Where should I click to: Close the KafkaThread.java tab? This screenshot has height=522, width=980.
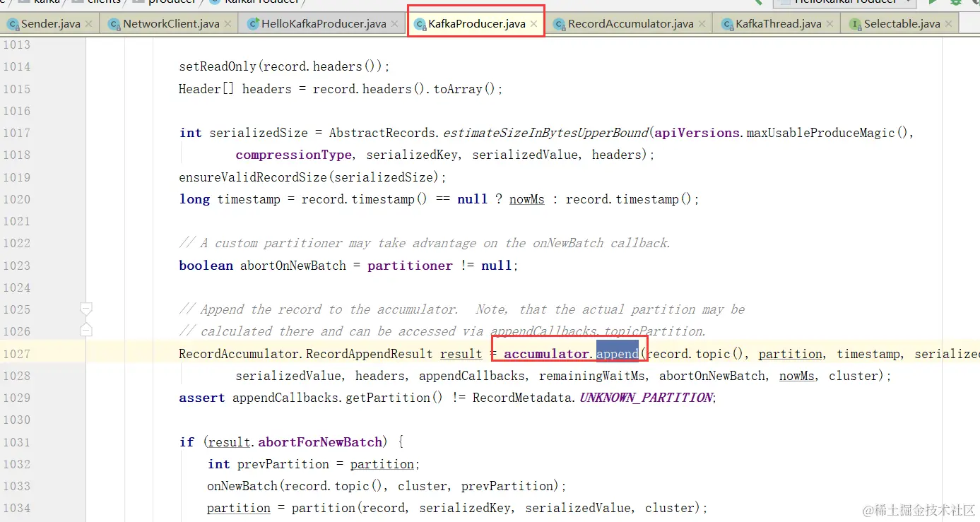[x=830, y=24]
